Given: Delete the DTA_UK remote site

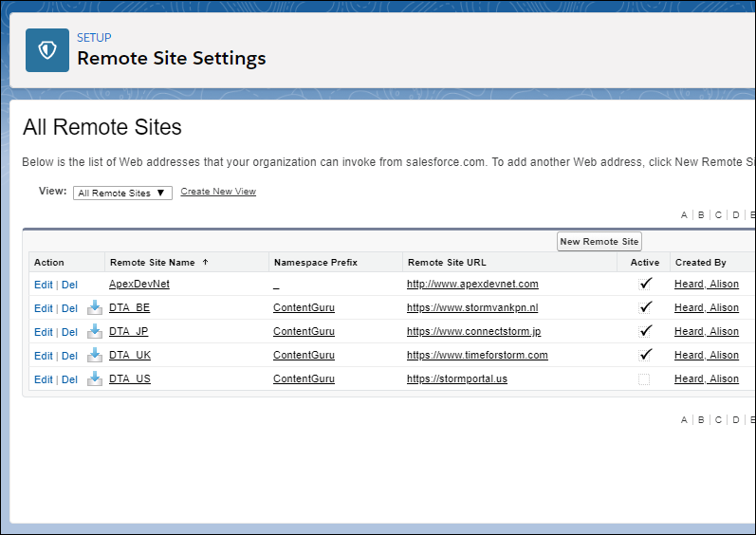Looking at the screenshot, I should [69, 356].
